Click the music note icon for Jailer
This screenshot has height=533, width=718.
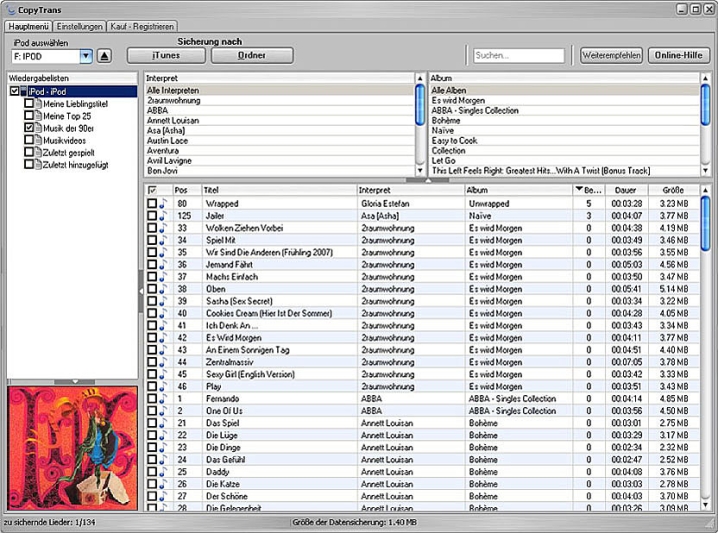click(x=163, y=215)
